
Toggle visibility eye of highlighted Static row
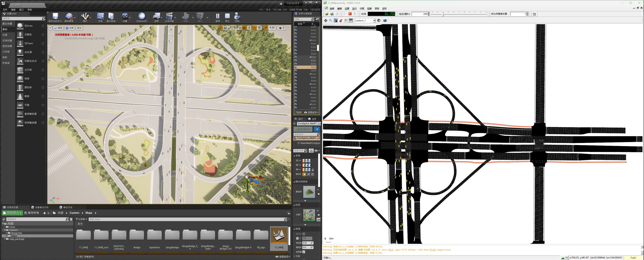point(296,67)
